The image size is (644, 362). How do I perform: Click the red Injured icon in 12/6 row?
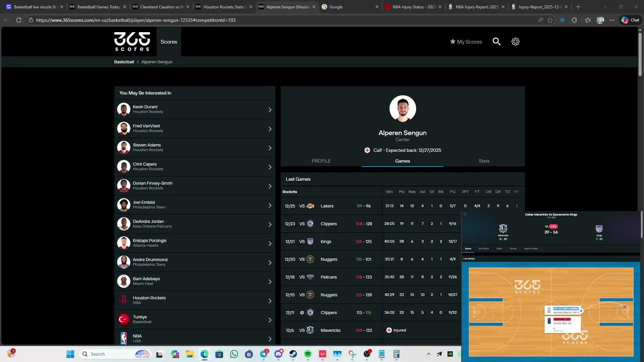[x=389, y=330]
